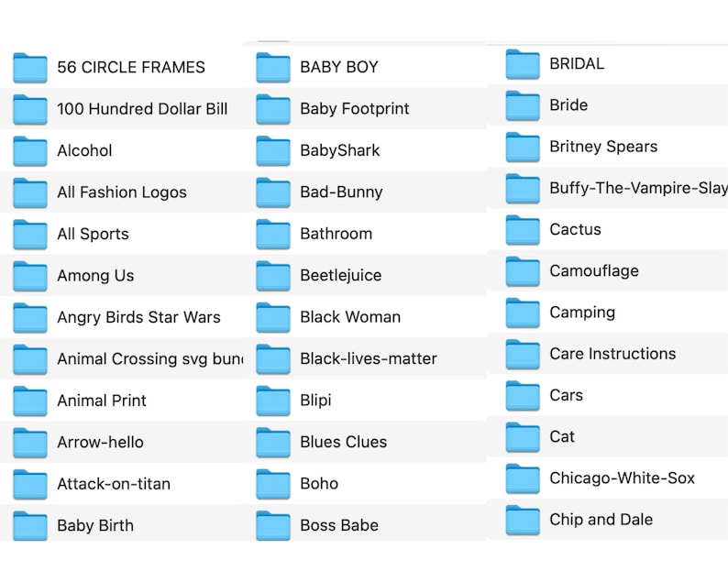Select the Angry Birds Star Wars entry
728x582 pixels.
[122, 317]
